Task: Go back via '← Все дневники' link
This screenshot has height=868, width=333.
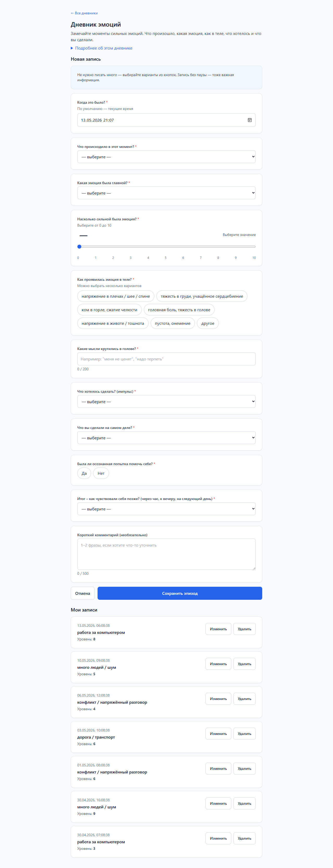Action: click(x=84, y=13)
